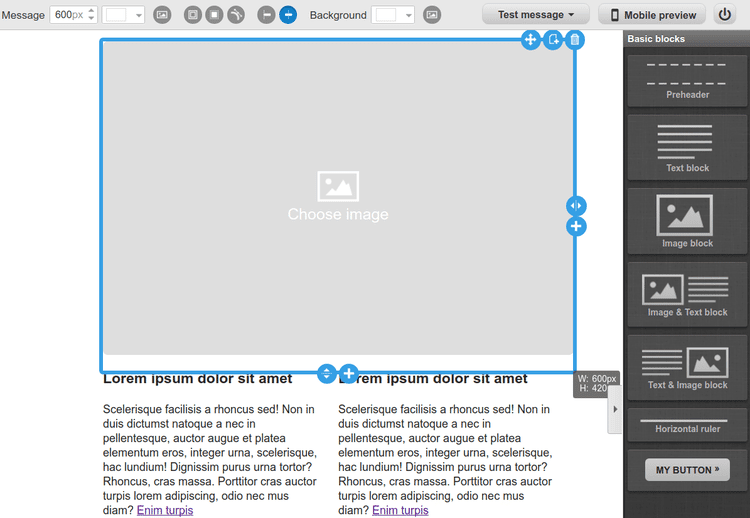Select the Text & Image block
The height and width of the screenshot is (518, 750).
pos(687,367)
